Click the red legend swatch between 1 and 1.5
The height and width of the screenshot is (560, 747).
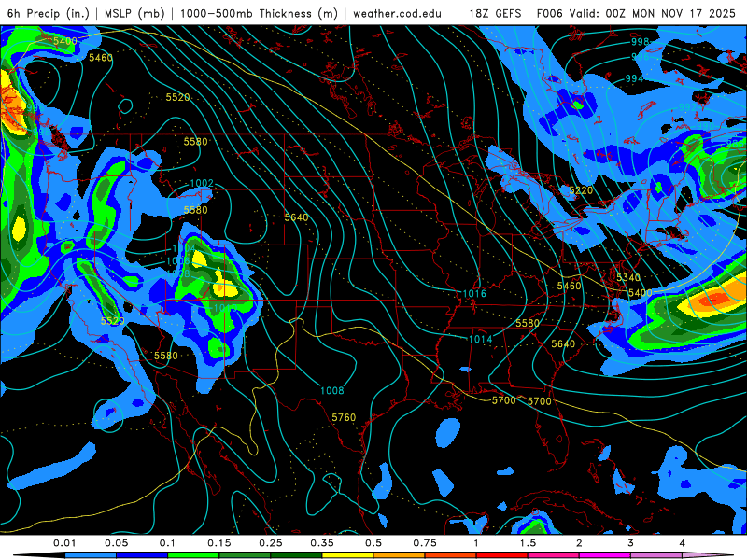coord(501,555)
